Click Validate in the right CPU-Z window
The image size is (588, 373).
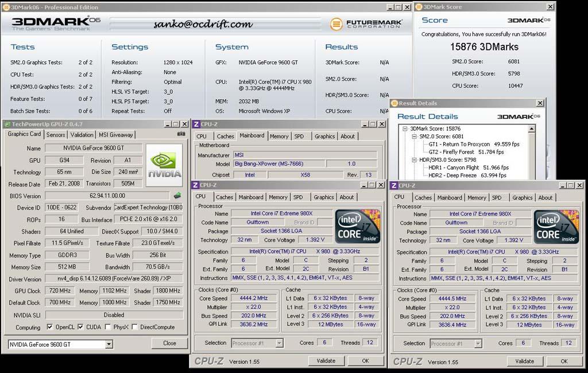[x=524, y=361]
